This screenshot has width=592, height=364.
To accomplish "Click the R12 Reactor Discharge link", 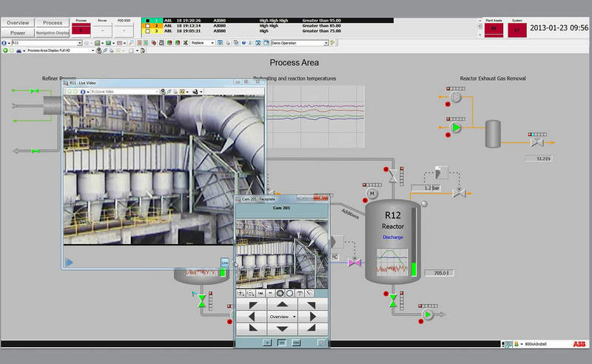I will 393,237.
